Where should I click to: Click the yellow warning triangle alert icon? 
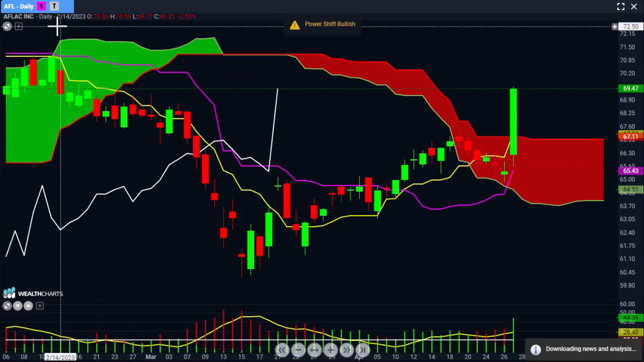point(294,25)
